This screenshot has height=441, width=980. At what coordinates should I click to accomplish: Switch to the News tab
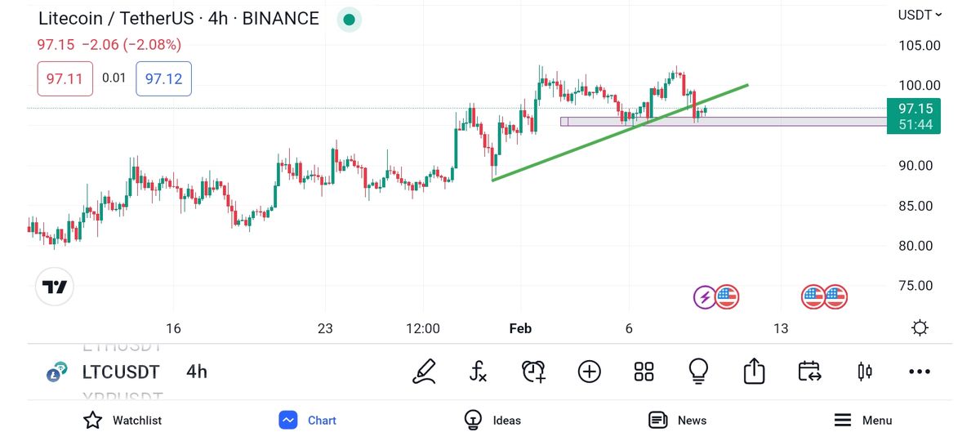(x=677, y=421)
